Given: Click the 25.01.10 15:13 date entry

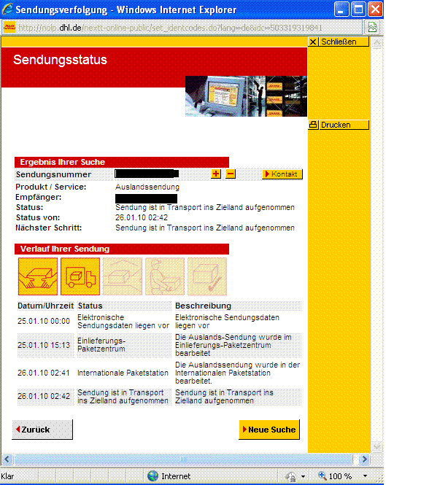Looking at the screenshot, I should tap(44, 345).
